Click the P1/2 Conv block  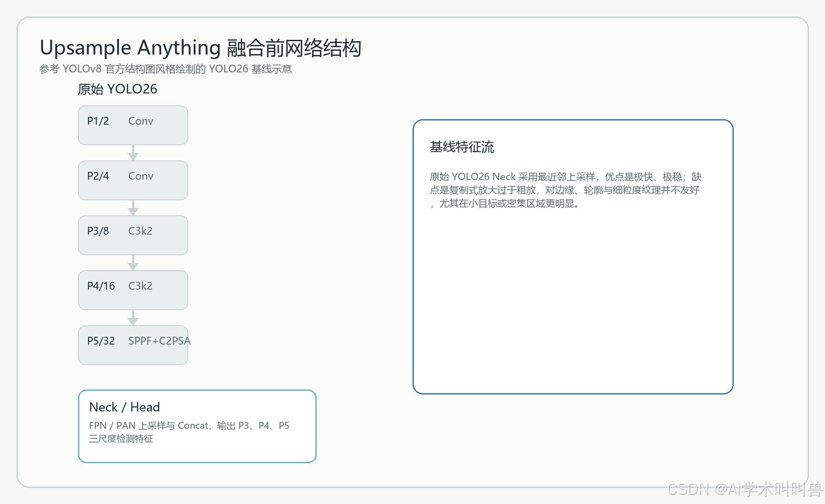pyautogui.click(x=133, y=125)
